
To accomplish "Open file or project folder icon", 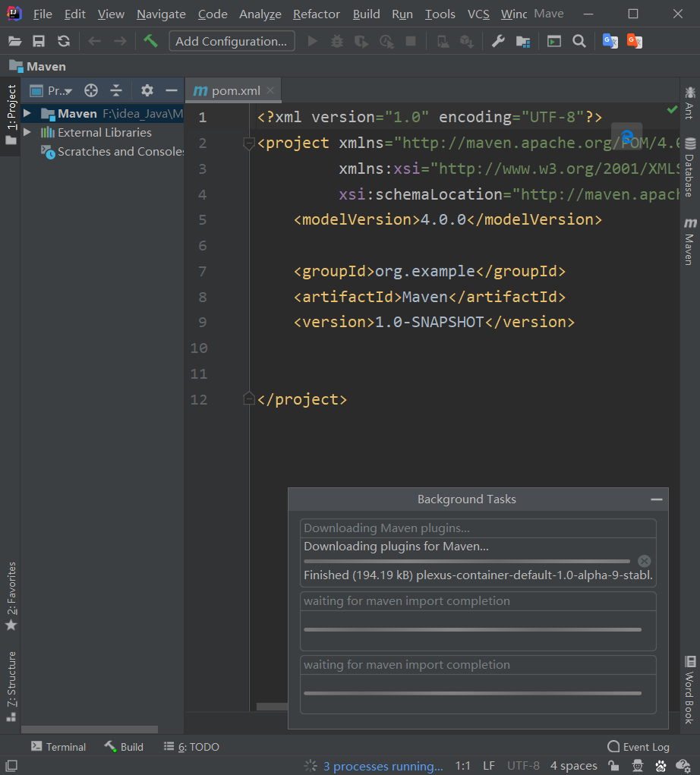I will click(x=15, y=41).
